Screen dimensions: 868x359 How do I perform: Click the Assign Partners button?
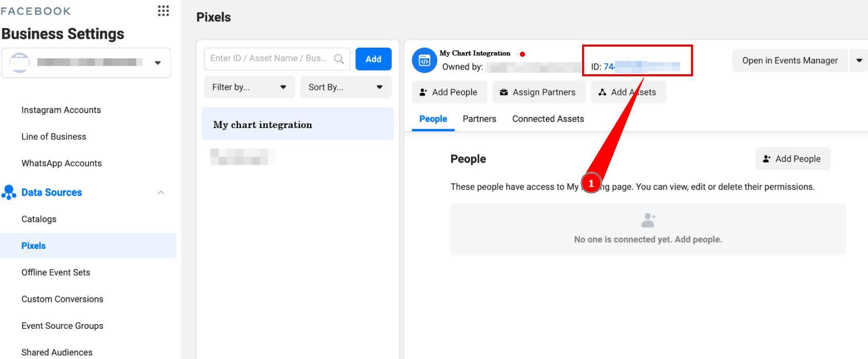coord(538,92)
